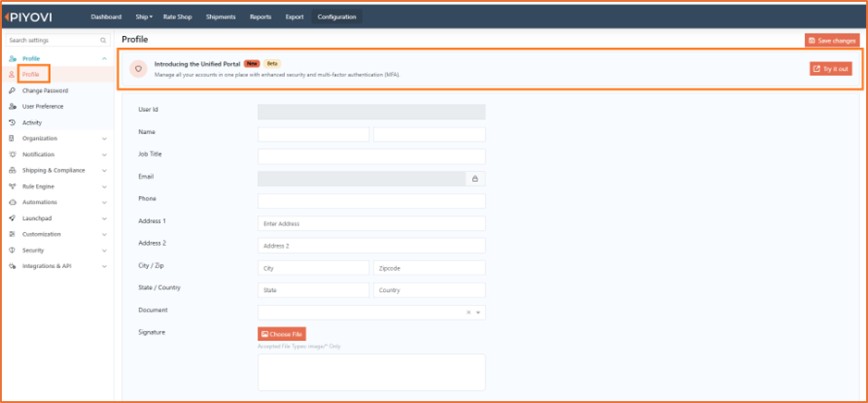The width and height of the screenshot is (868, 403).
Task: Click the Security shield icon in sidebar
Action: click(x=12, y=250)
